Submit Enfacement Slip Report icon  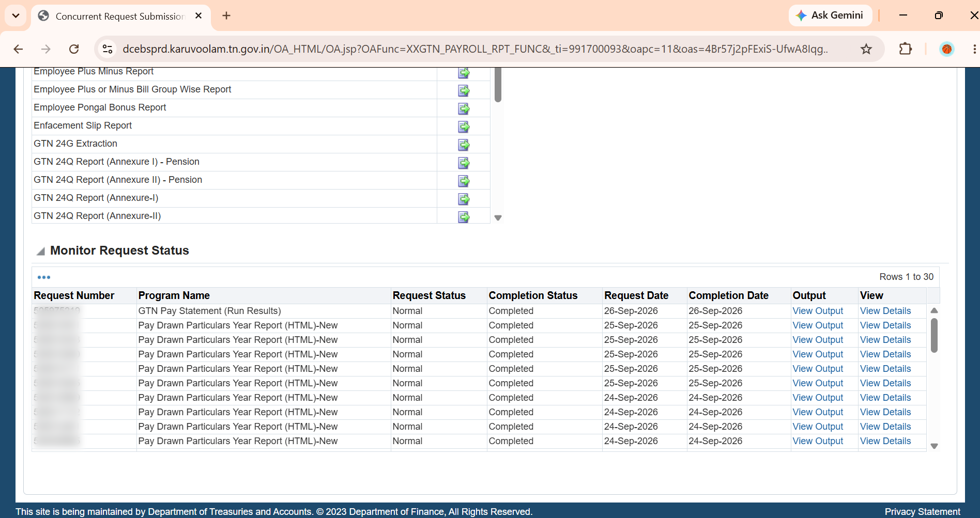(x=464, y=127)
